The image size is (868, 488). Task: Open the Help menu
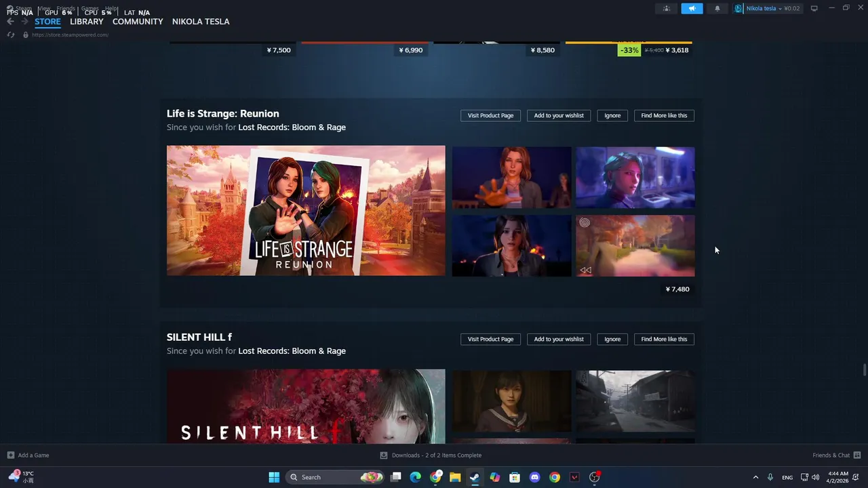pyautogui.click(x=111, y=8)
